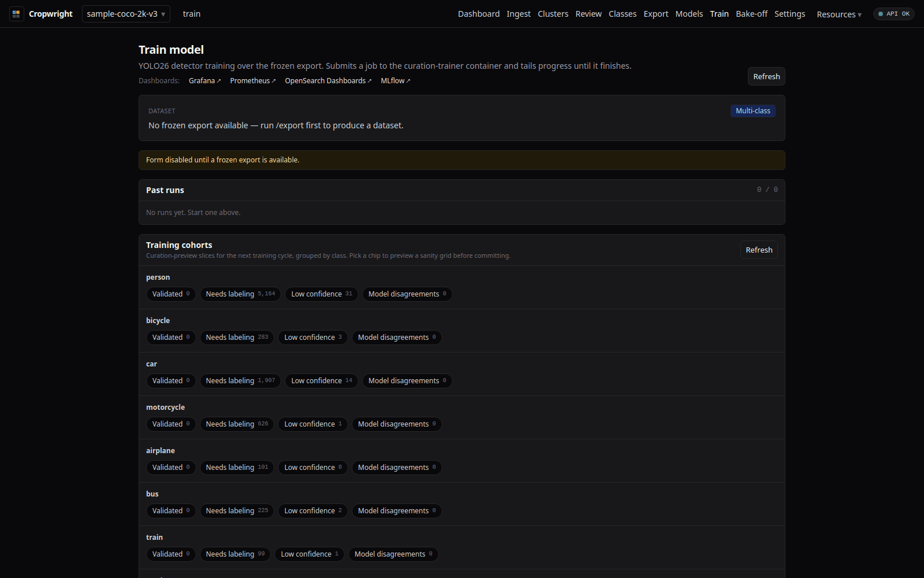Choose train Model disagreements chip
Viewport: 924px width, 578px height.
click(393, 554)
